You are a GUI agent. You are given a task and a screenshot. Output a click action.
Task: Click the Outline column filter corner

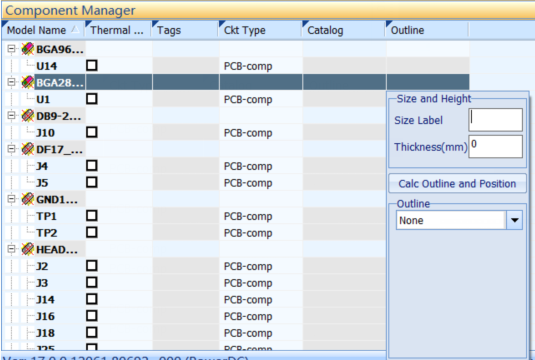[x=389, y=23]
